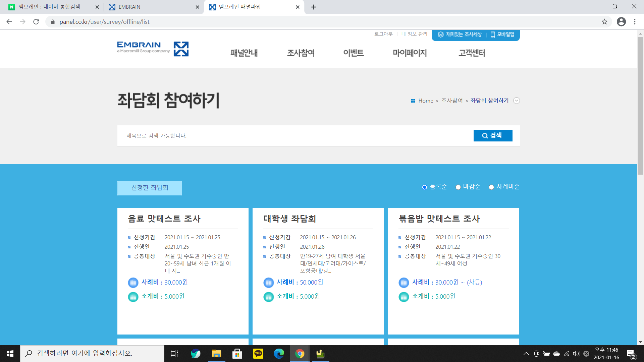Open Chrome profile avatar icon
Viewport: 644px width, 362px height.
621,22
